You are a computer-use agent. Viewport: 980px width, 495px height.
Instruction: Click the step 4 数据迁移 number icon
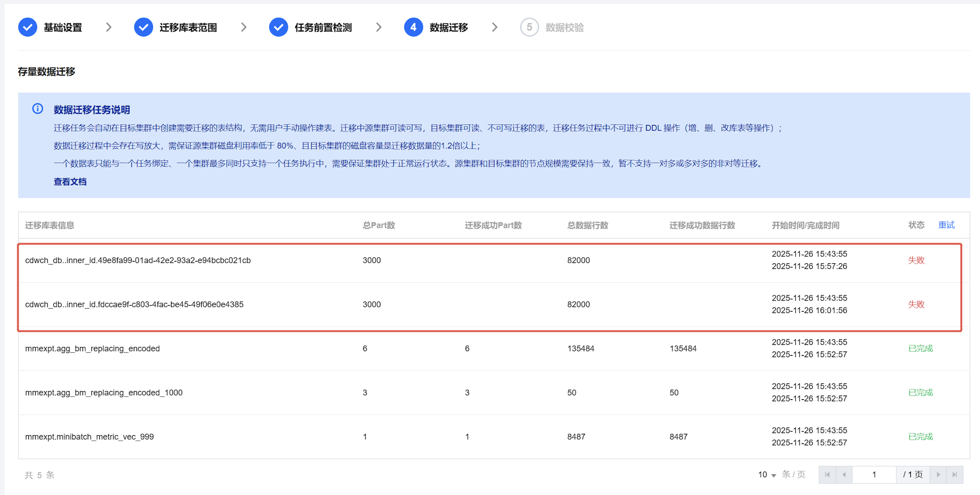pyautogui.click(x=413, y=27)
